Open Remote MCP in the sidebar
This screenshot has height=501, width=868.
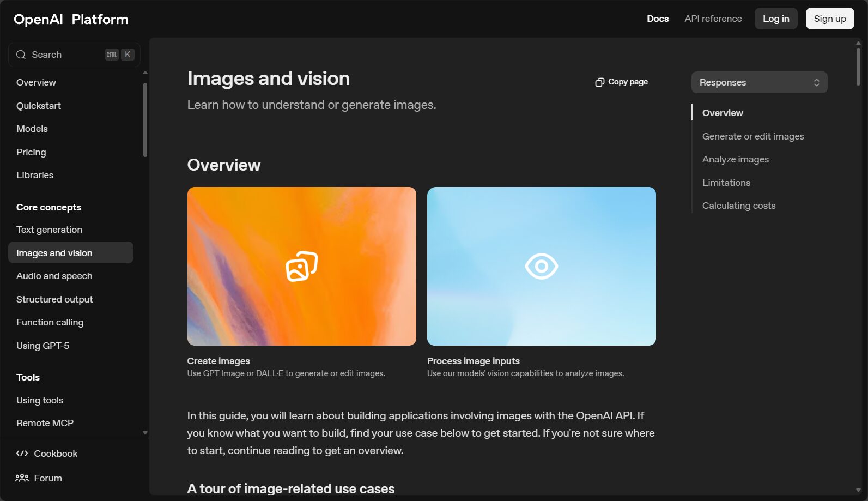pos(45,423)
